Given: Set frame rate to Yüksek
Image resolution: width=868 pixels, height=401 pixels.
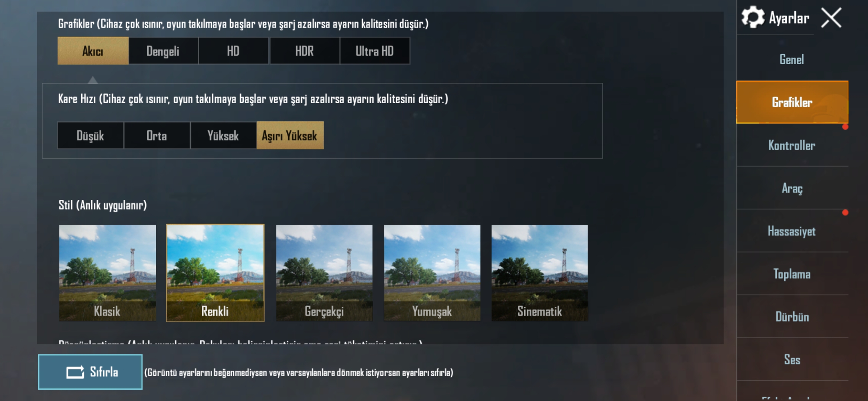Looking at the screenshot, I should click(223, 136).
